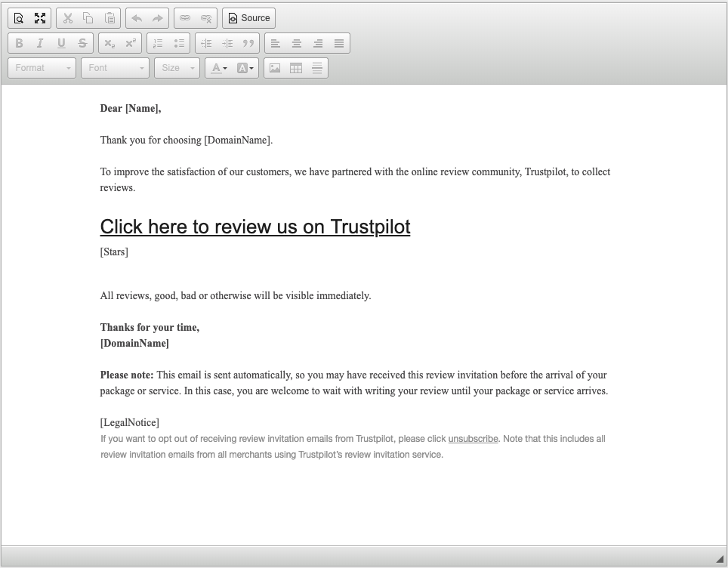Click the Copy icon
Viewport: 728px width, 568px height.
click(x=88, y=18)
